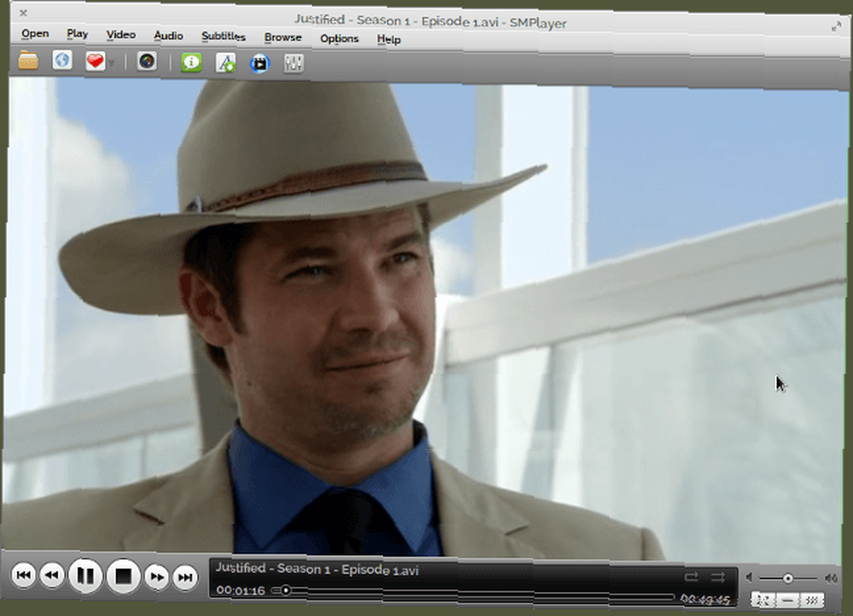Open the Help menu
The height and width of the screenshot is (616, 853).
tap(388, 39)
